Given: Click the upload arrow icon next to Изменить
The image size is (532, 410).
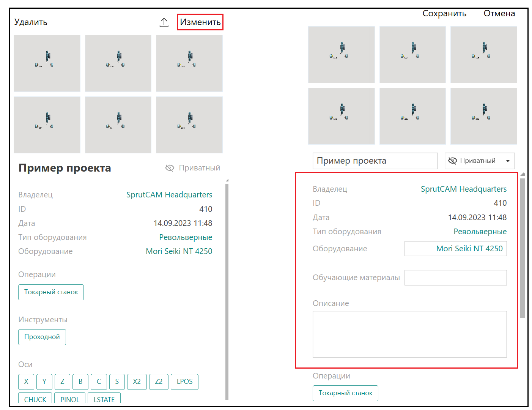Looking at the screenshot, I should point(164,22).
